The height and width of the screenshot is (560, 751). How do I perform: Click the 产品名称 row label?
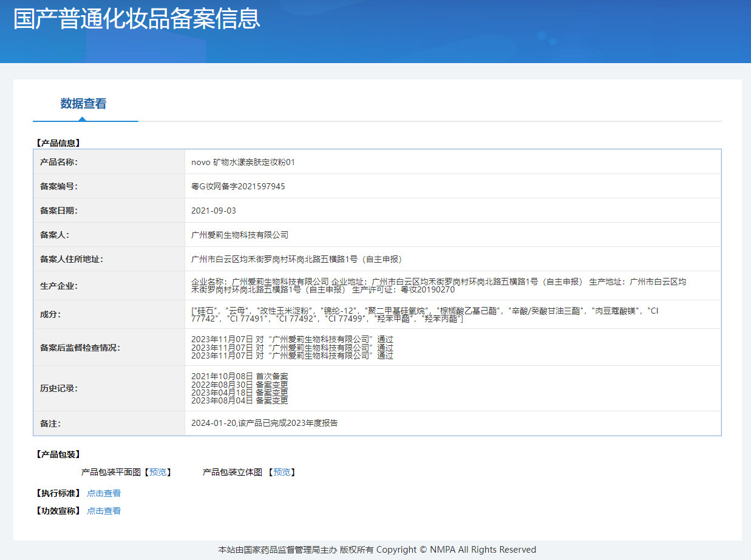pyautogui.click(x=59, y=162)
